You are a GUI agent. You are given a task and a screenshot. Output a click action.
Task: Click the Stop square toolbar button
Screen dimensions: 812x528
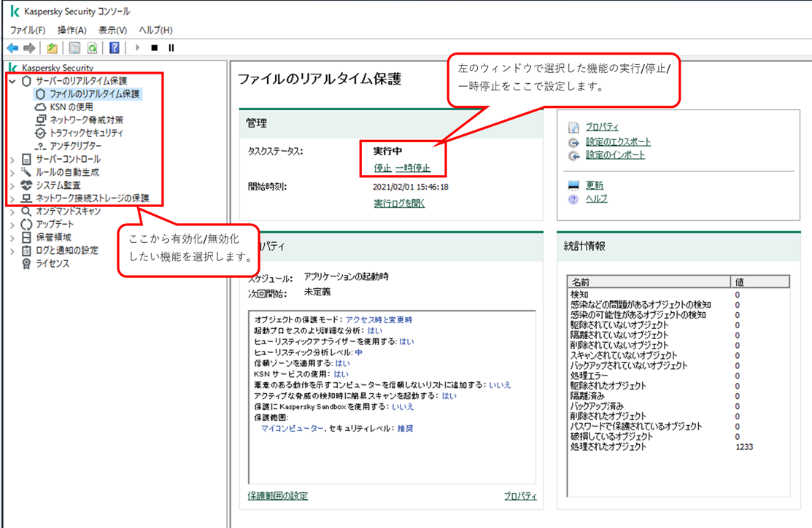[x=155, y=48]
